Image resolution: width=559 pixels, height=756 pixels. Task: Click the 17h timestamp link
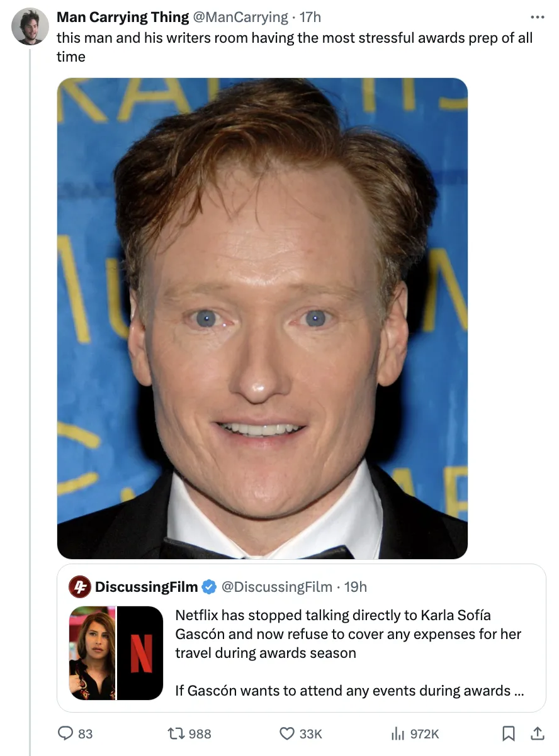click(308, 18)
